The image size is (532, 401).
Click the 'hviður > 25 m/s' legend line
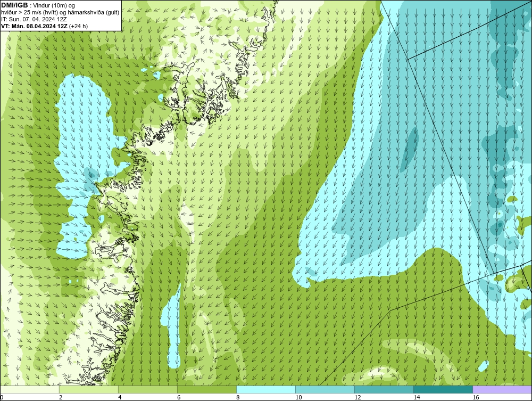tap(60, 13)
